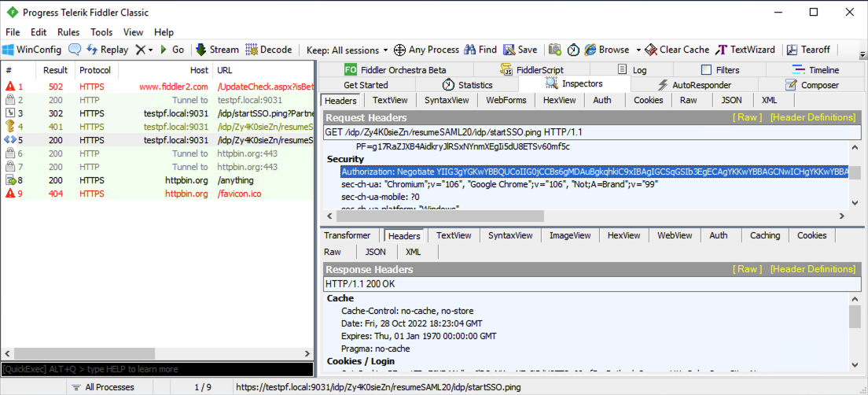Click response Header Definitions link

813,269
